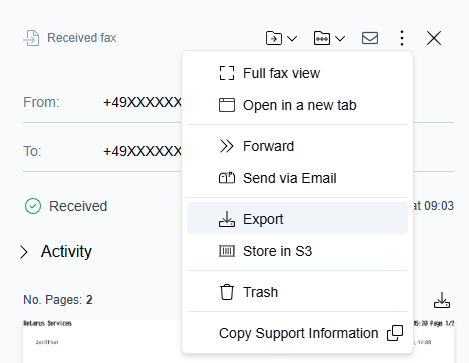Choose Store in S3 option
The height and width of the screenshot is (363, 469).
click(x=297, y=251)
